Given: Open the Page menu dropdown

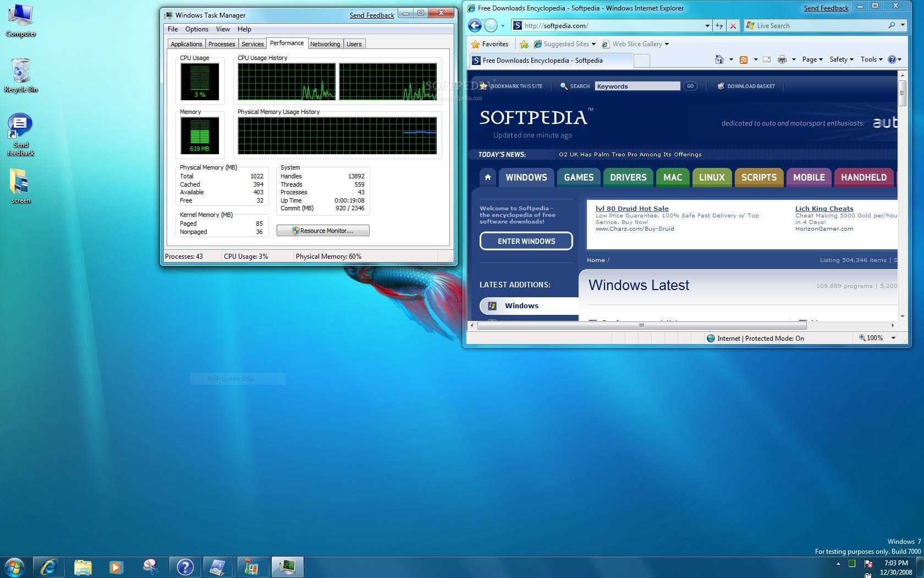Looking at the screenshot, I should (x=812, y=59).
